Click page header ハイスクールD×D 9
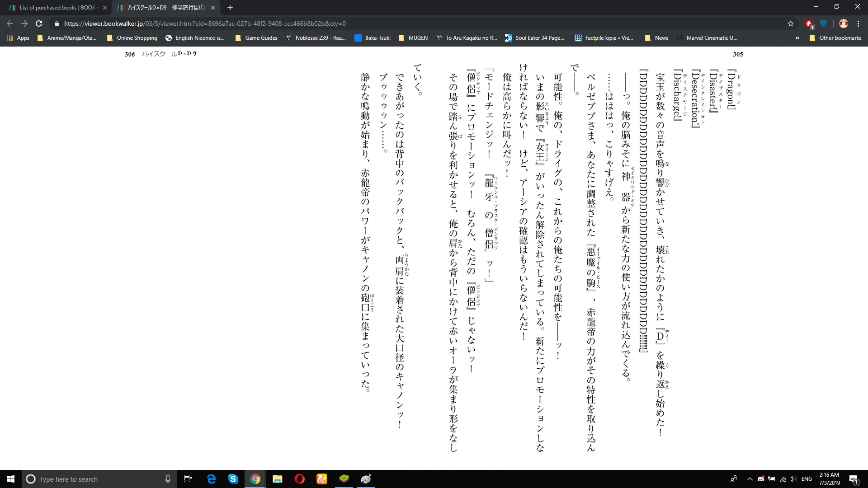 tap(169, 54)
